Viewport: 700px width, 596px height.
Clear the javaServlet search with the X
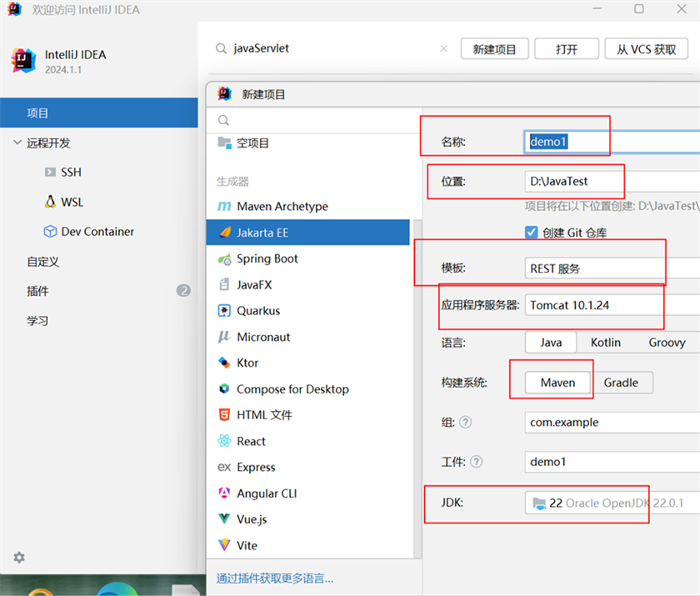[443, 48]
